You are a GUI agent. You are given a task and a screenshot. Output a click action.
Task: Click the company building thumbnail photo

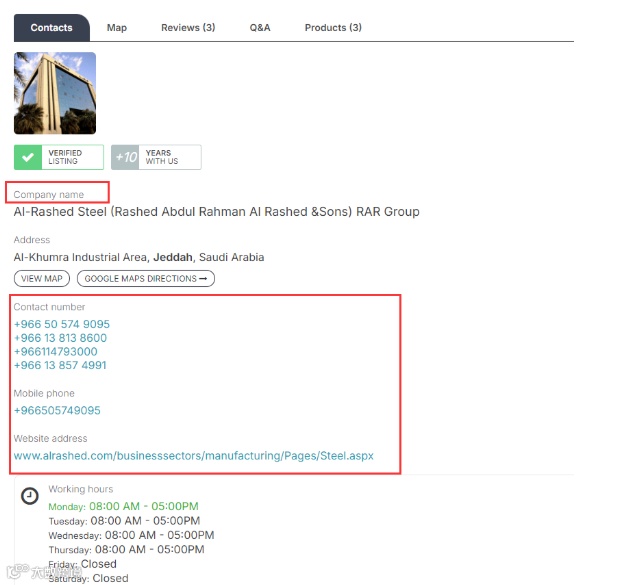55,93
